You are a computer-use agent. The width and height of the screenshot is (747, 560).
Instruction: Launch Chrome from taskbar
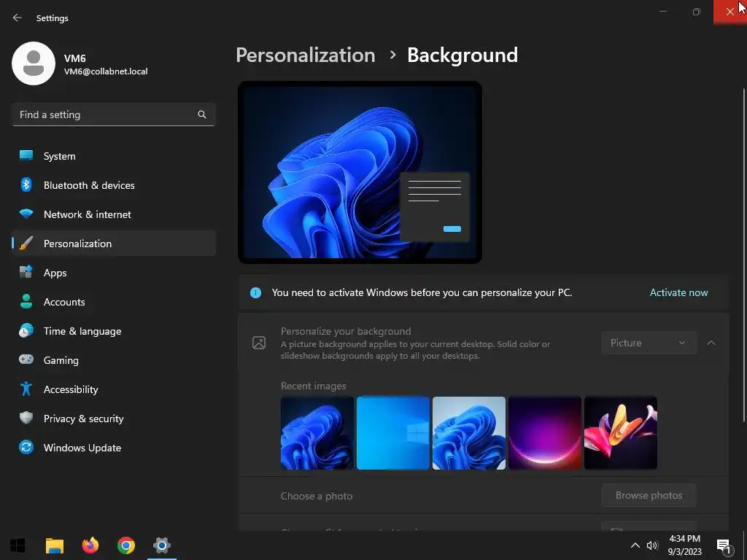click(126, 545)
